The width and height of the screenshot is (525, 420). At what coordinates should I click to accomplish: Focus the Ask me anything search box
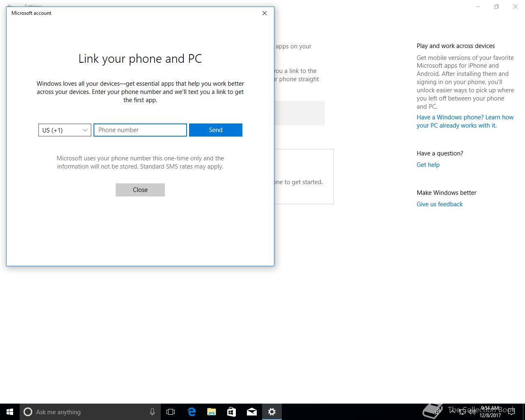coord(90,412)
